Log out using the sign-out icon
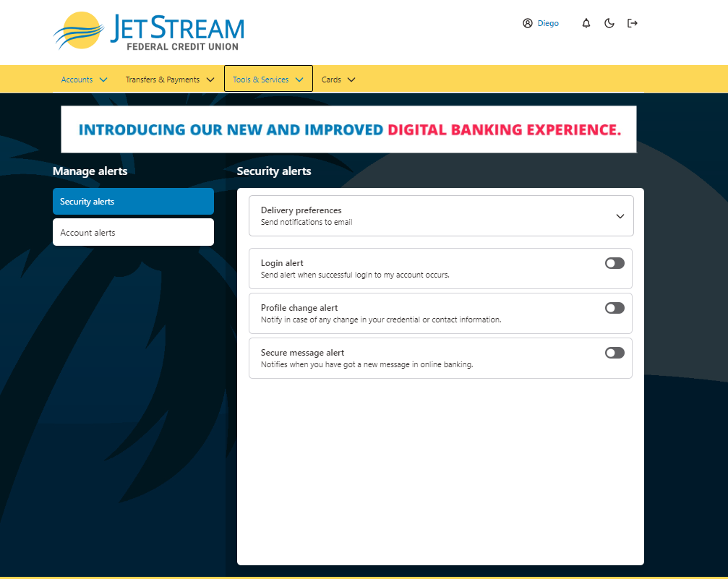The width and height of the screenshot is (728, 579). point(633,22)
